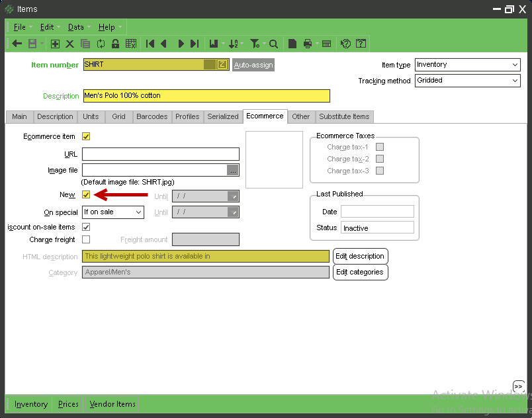Viewport: 532px width, 418px height.
Task: Expand the bookmark dropdown arrow
Action: click(223, 44)
